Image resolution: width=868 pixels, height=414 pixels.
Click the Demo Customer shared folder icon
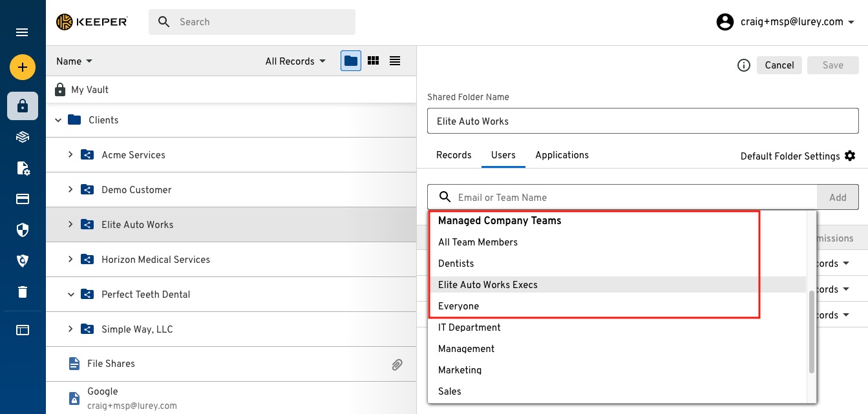pos(87,190)
